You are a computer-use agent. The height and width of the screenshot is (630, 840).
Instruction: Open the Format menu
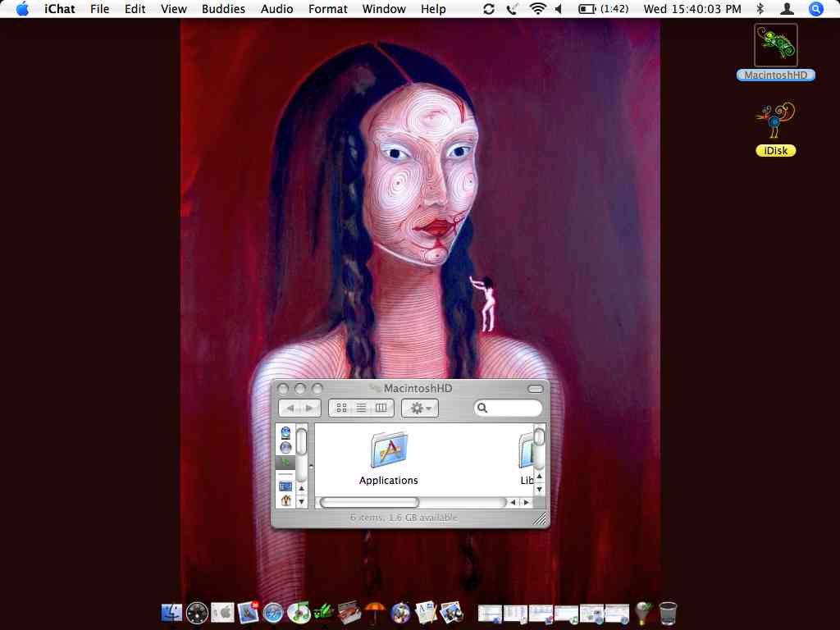tap(328, 9)
